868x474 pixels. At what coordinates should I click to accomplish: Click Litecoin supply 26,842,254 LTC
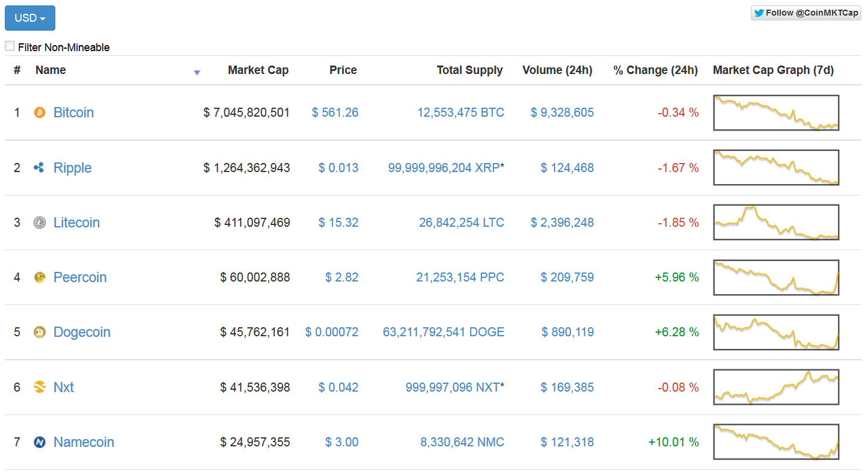(x=462, y=223)
